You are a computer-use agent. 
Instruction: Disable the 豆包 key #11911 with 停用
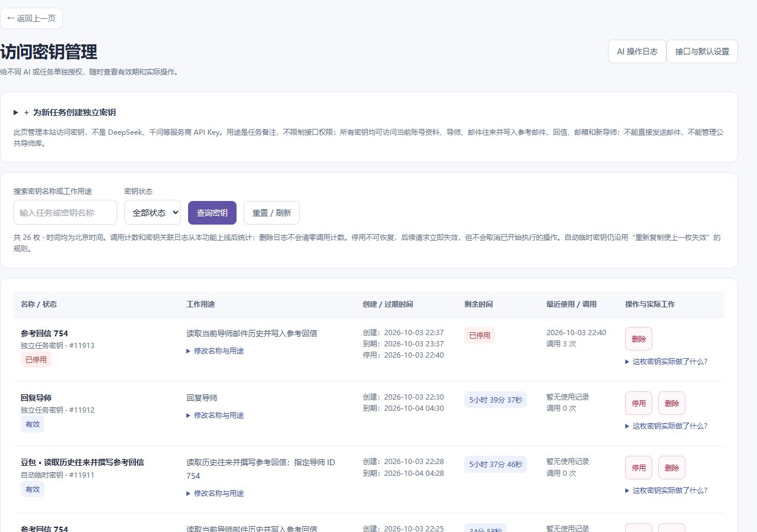click(639, 468)
